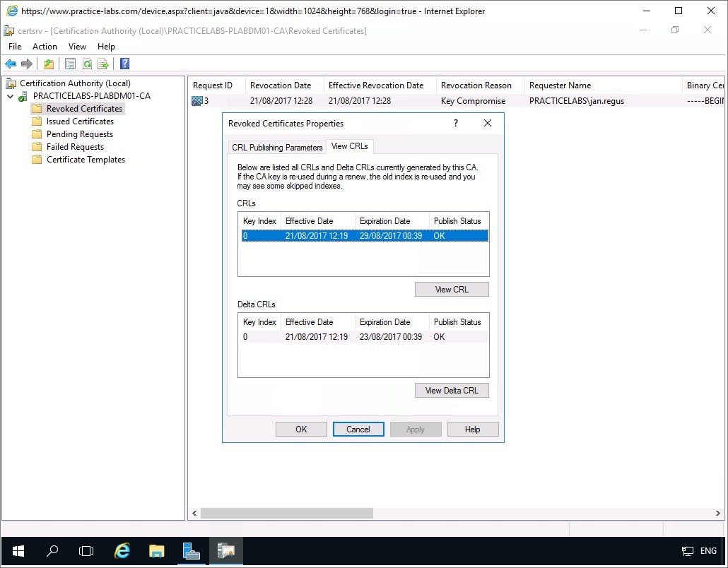Screen dimensions: 728x568
Task: Open File Explorer from taskbar
Action: click(156, 551)
